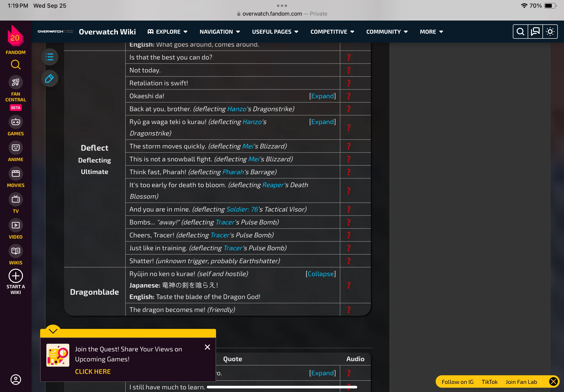Open the Soldier: 76 hero link
The width and height of the screenshot is (564, 392).
point(242,209)
